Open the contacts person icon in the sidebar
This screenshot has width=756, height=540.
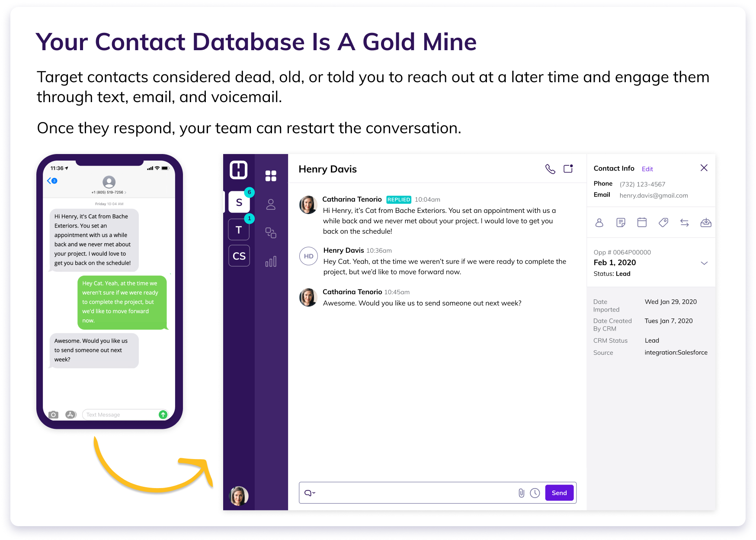point(271,204)
